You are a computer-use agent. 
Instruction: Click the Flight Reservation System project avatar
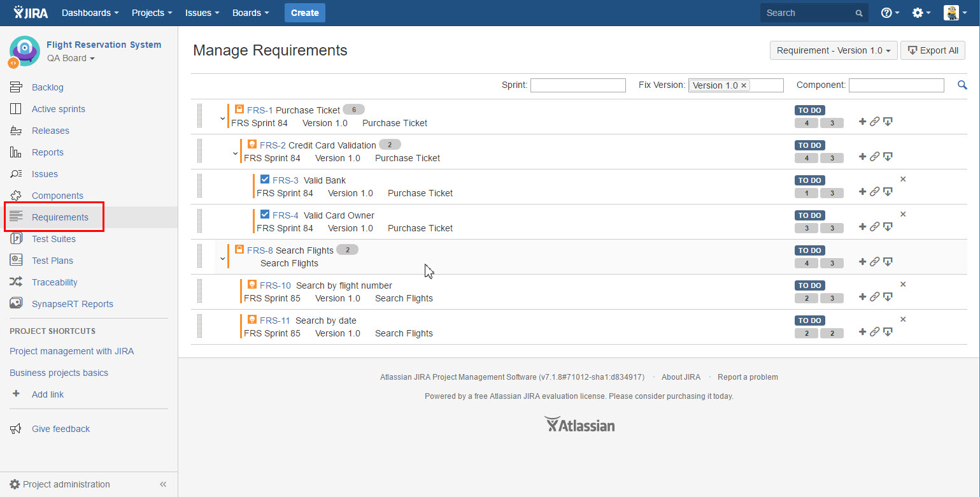coord(24,51)
